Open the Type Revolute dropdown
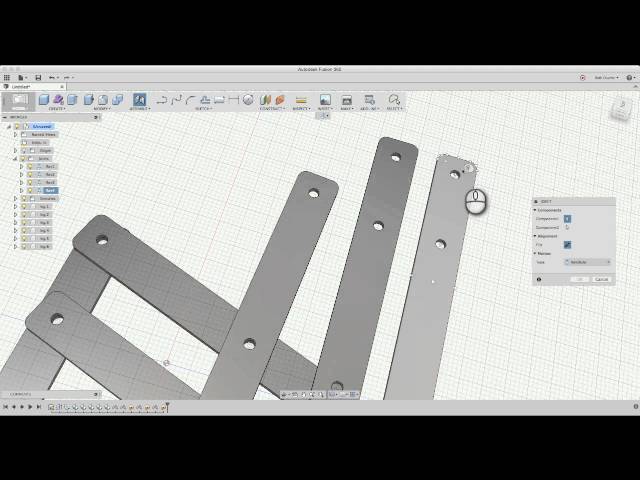The height and width of the screenshot is (480, 640). point(588,262)
